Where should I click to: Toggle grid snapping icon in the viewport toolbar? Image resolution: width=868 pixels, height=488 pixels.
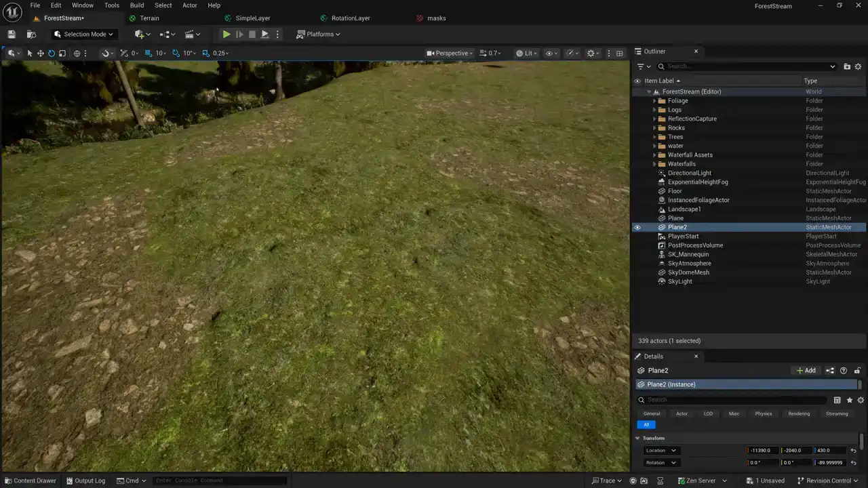click(x=149, y=54)
